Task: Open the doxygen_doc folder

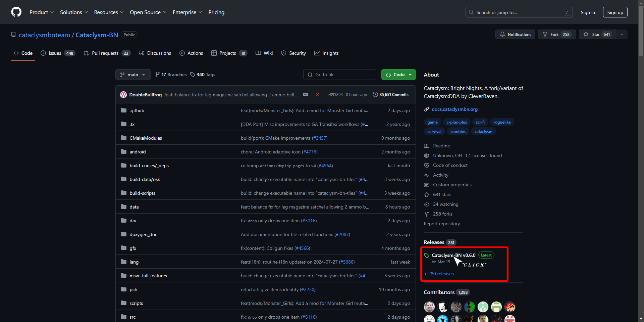Action: (143, 235)
